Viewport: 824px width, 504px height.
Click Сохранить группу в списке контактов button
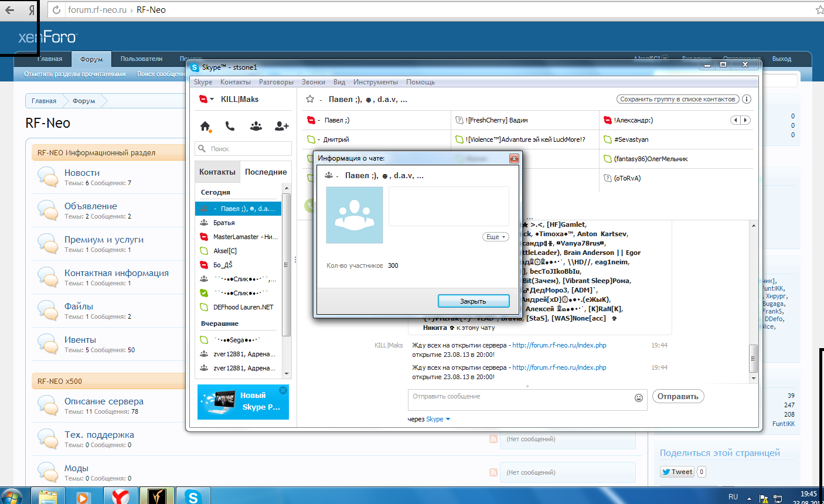click(677, 99)
